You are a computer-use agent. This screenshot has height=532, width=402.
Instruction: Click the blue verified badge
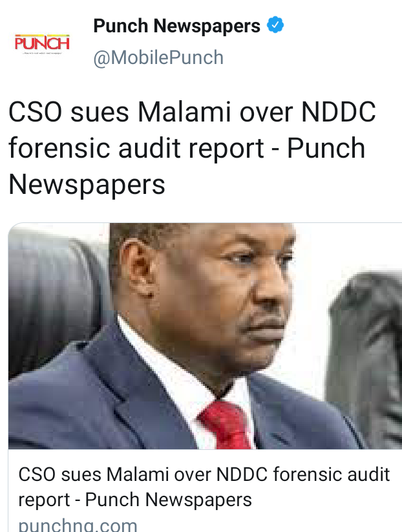click(x=275, y=25)
